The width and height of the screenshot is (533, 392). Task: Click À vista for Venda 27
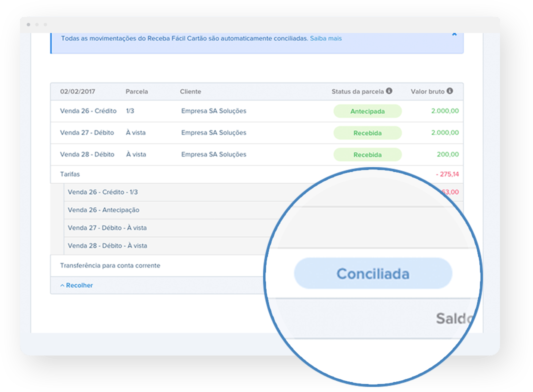pyautogui.click(x=135, y=132)
